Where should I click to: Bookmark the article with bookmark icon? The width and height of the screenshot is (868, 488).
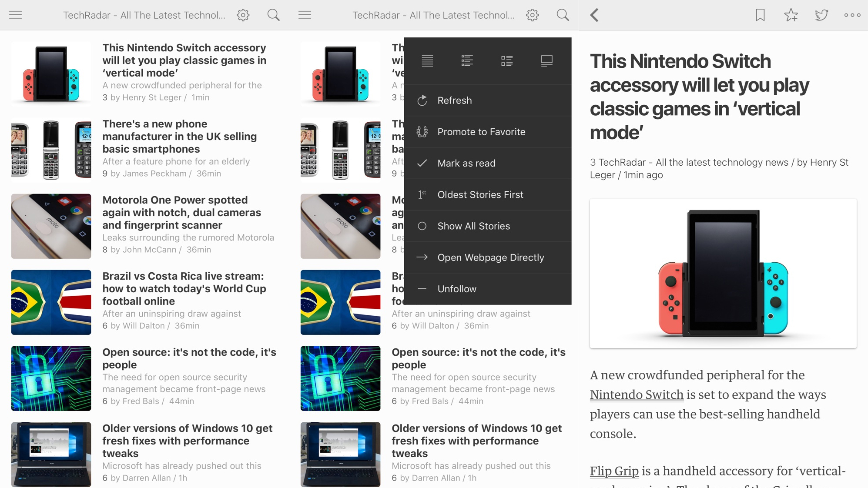761,15
